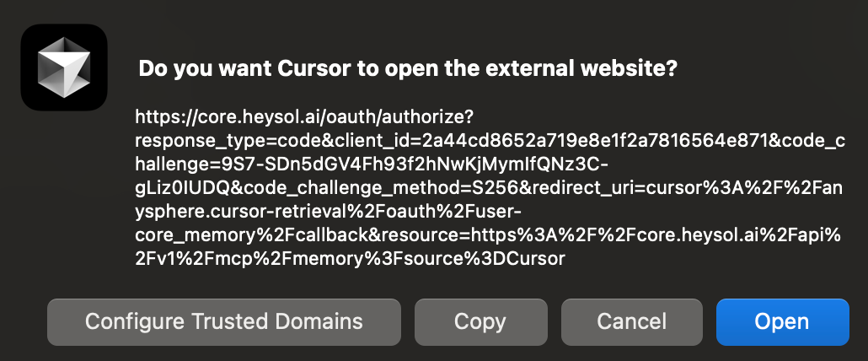Click the dialog heading question text

click(408, 69)
